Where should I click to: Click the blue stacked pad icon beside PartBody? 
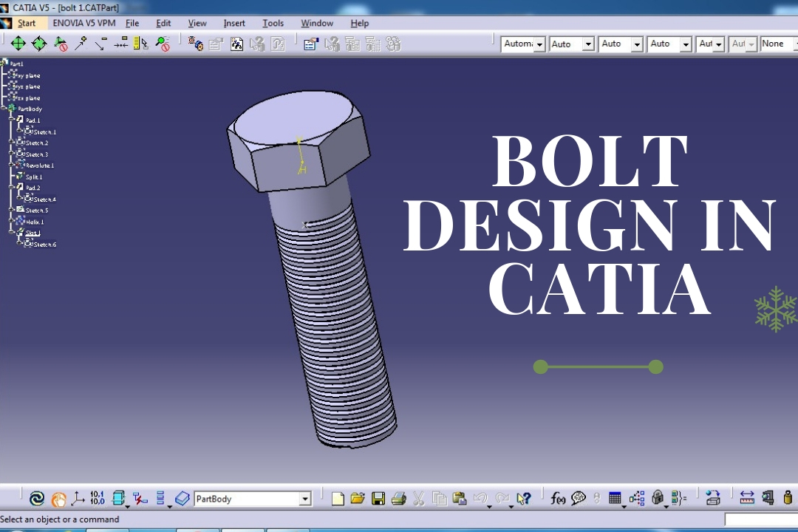182,499
